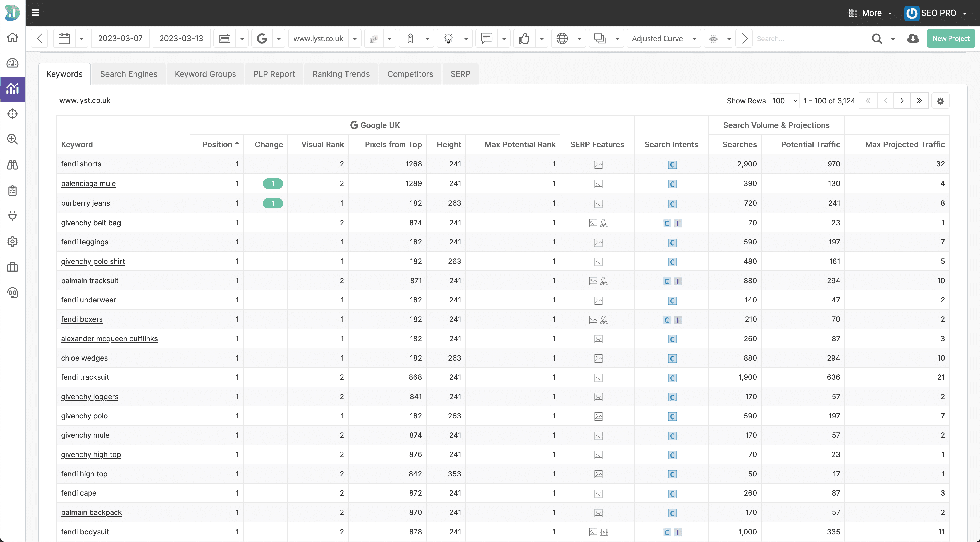Click the burberry jeans change badge
Viewport: 980px width, 542px height.
pos(273,203)
